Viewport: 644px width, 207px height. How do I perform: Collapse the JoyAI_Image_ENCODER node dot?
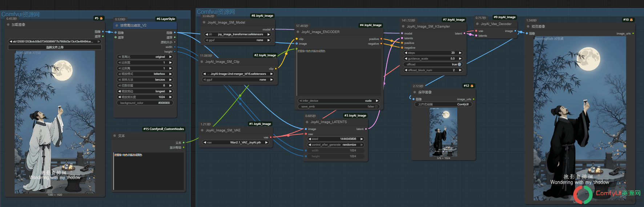[x=298, y=32]
